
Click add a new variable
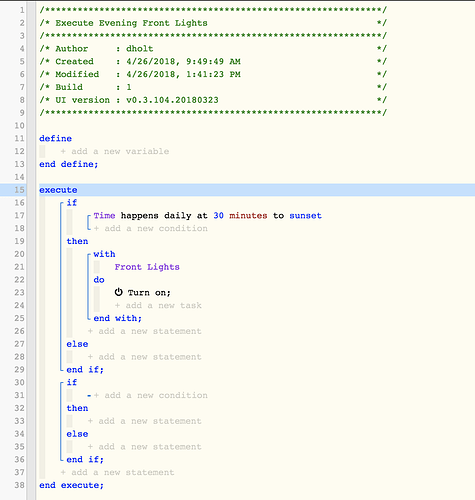click(115, 151)
